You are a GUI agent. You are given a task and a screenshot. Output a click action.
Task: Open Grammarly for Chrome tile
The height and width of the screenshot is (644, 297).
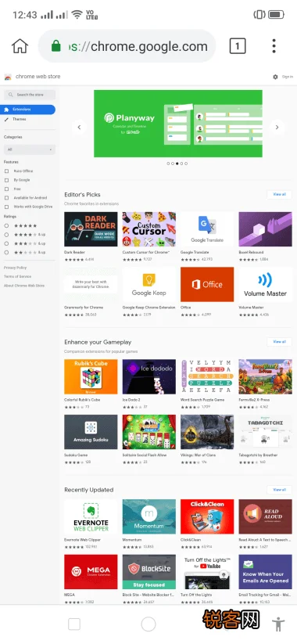point(91,285)
